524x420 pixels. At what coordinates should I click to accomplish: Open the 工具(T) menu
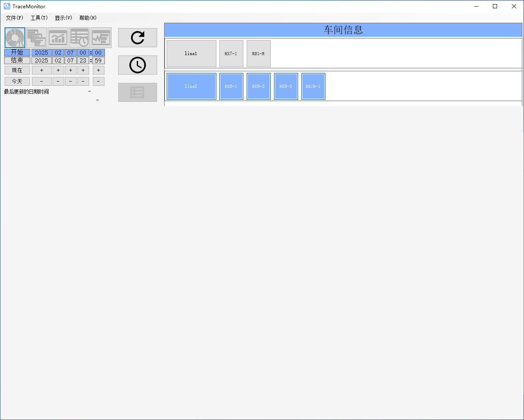coord(39,18)
